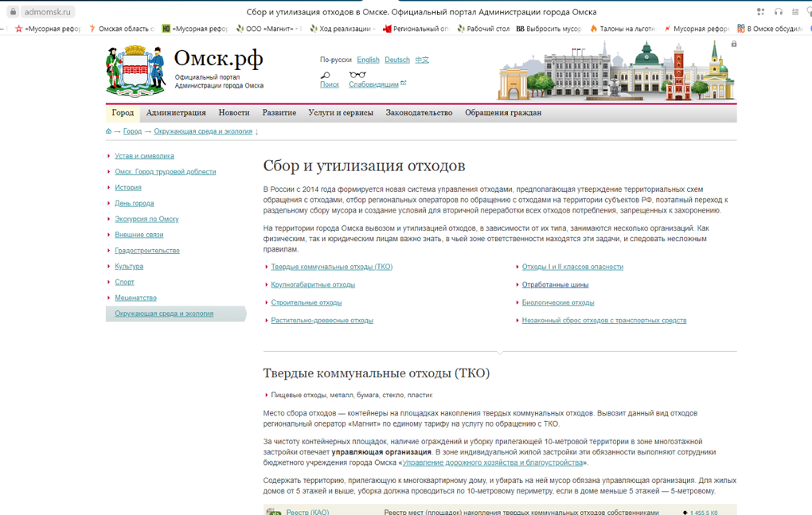The height and width of the screenshot is (515, 812).
Task: Click the magnifier icon above Поиск
Action: pos(326,75)
